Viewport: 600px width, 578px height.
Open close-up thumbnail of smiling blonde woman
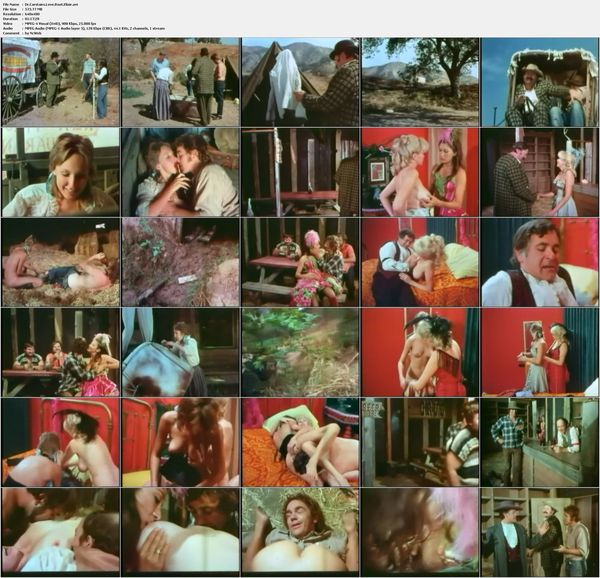(59, 172)
